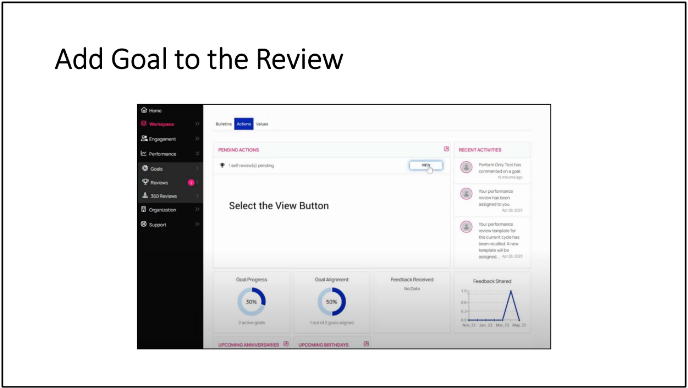
Task: Click the Organization building icon
Action: click(x=143, y=209)
